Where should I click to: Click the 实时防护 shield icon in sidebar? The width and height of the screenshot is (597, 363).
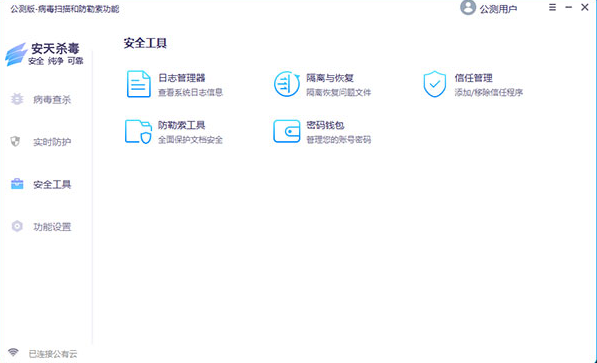pyautogui.click(x=15, y=142)
